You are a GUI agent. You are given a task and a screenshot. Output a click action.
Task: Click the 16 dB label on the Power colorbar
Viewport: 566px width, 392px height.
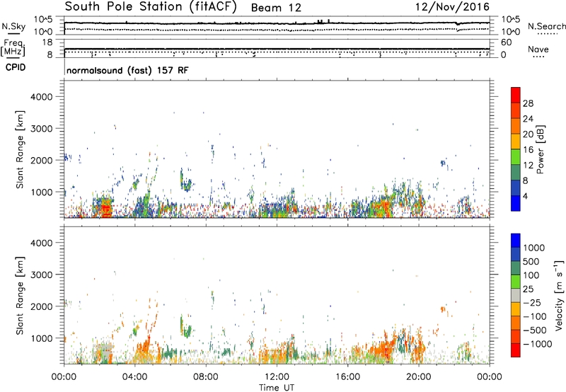tap(528, 150)
